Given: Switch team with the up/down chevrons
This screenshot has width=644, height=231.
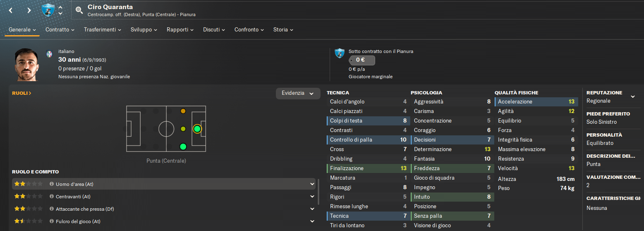Looking at the screenshot, I should [x=60, y=10].
